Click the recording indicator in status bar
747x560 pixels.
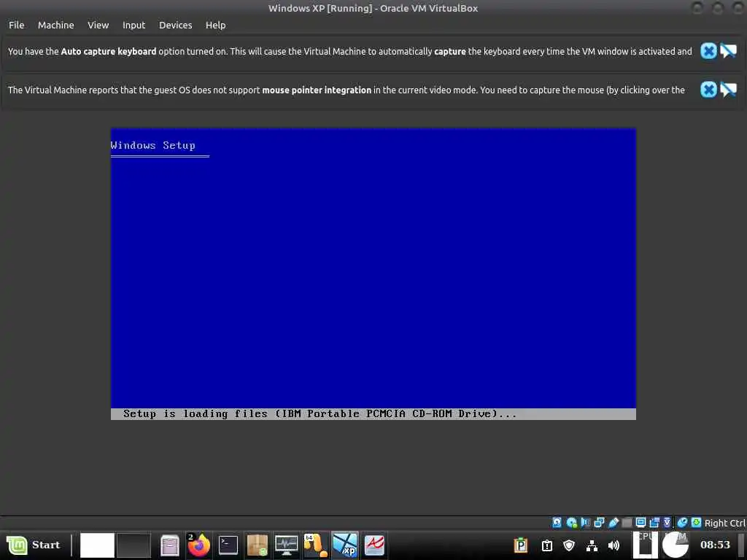click(654, 523)
